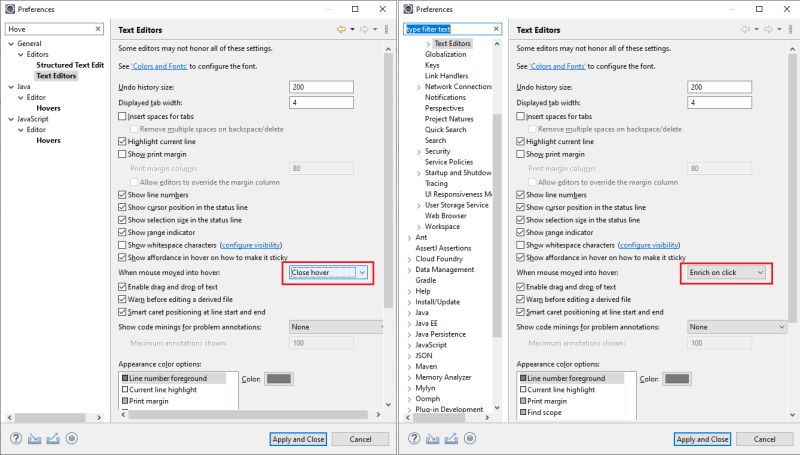Select 'Structured Text Edit' in left tree

pos(70,65)
